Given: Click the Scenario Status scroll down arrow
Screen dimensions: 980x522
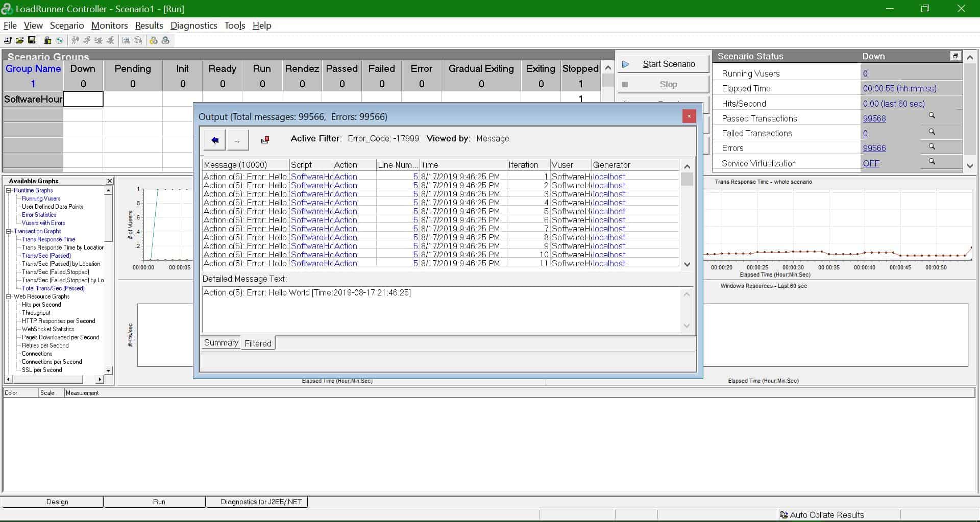Looking at the screenshot, I should (x=970, y=166).
